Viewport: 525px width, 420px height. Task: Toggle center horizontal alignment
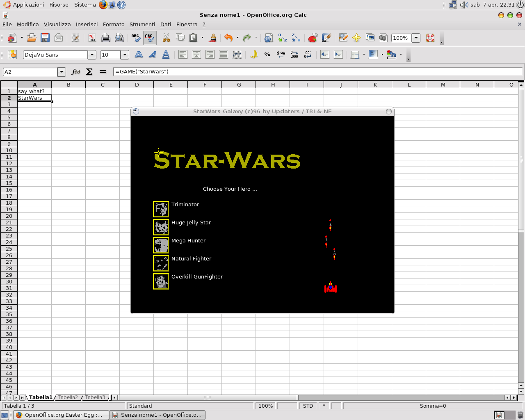click(x=196, y=55)
